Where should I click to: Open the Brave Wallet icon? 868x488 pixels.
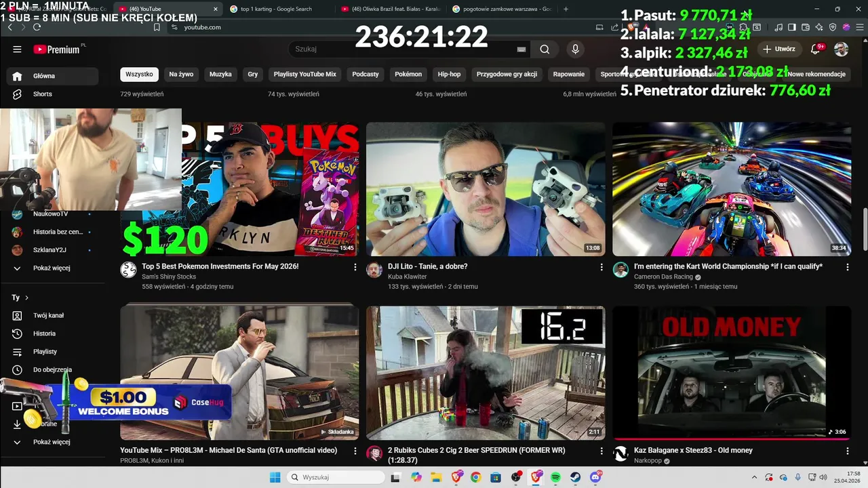tap(806, 27)
